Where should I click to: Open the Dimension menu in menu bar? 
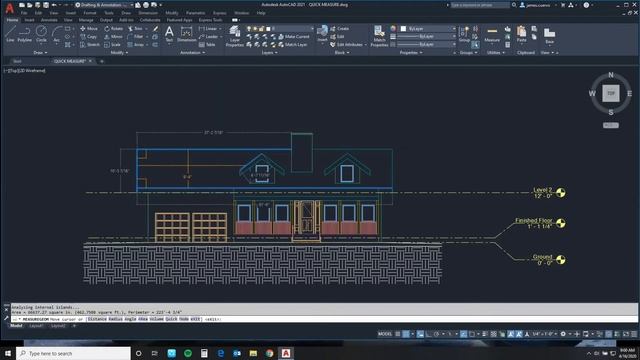click(x=148, y=13)
